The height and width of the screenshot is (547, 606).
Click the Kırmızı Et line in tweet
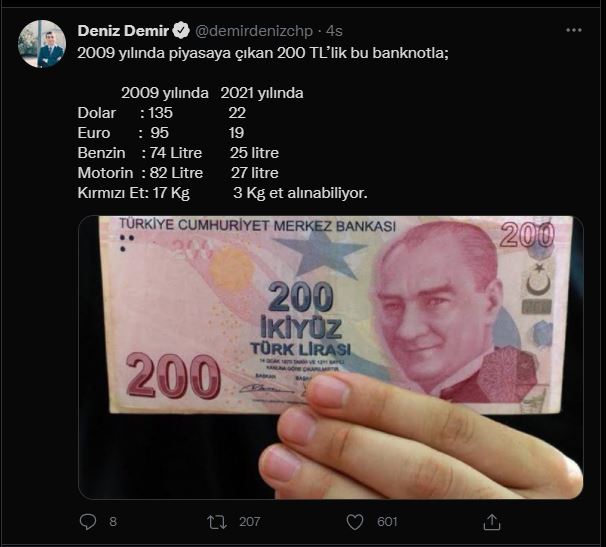pyautogui.click(x=222, y=193)
